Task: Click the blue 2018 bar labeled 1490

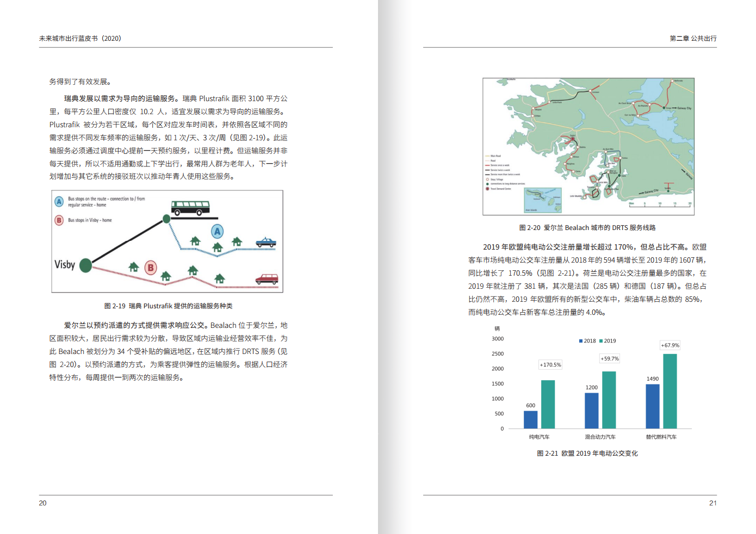Action: click(652, 406)
